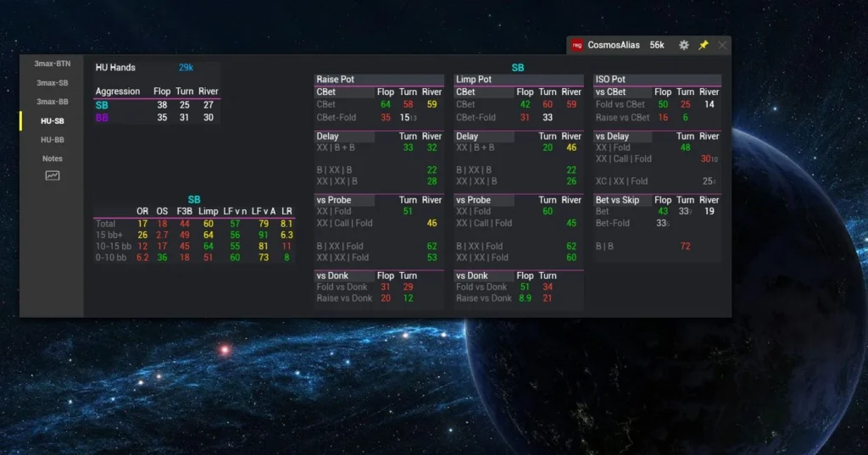Close the stats popup window
Viewport: 868px width, 455px height.
722,46
